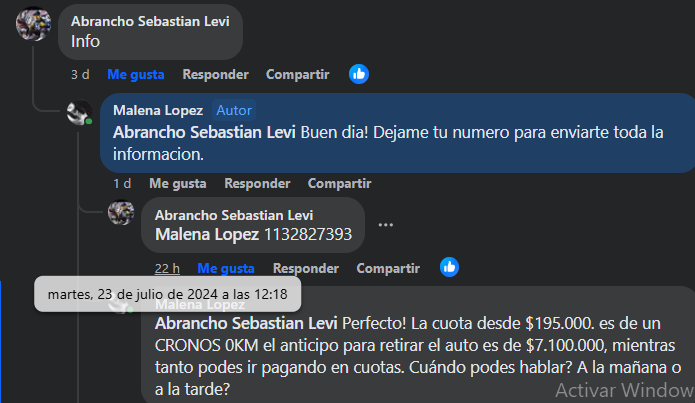Click the 3 d timestamp on the Info comment
The image size is (695, 403).
coord(80,74)
